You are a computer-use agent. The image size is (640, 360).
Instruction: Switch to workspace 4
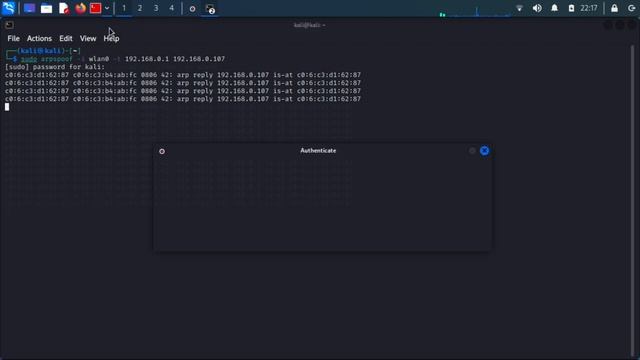click(171, 8)
